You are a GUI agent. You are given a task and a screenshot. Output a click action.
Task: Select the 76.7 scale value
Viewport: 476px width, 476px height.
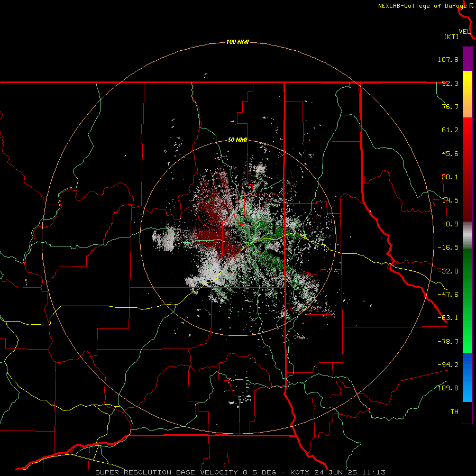450,106
